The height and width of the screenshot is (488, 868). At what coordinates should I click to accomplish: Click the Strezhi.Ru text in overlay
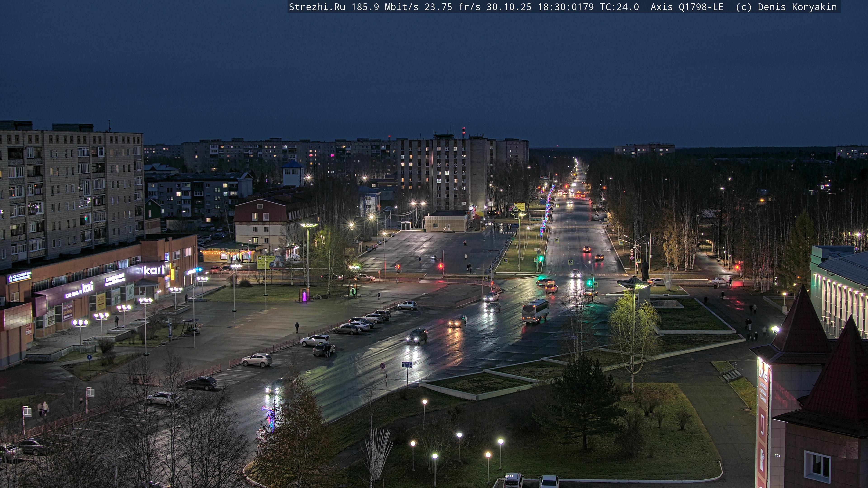point(317,7)
